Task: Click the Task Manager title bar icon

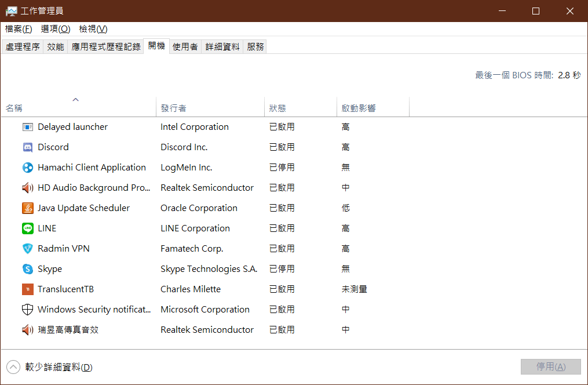Action: (x=11, y=11)
